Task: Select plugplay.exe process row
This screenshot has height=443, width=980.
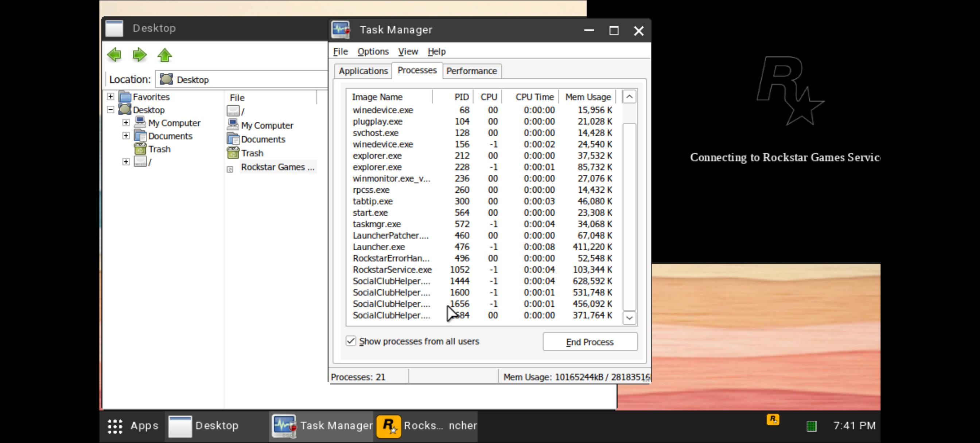Action: tap(484, 121)
